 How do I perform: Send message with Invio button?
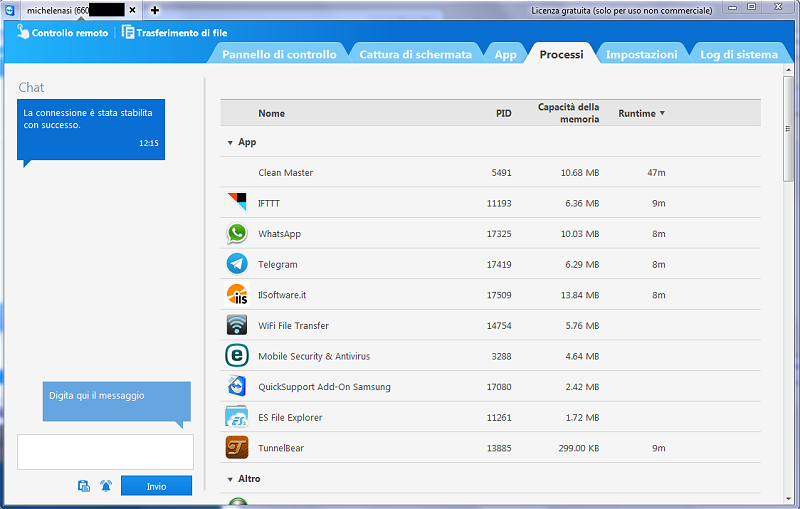point(156,486)
